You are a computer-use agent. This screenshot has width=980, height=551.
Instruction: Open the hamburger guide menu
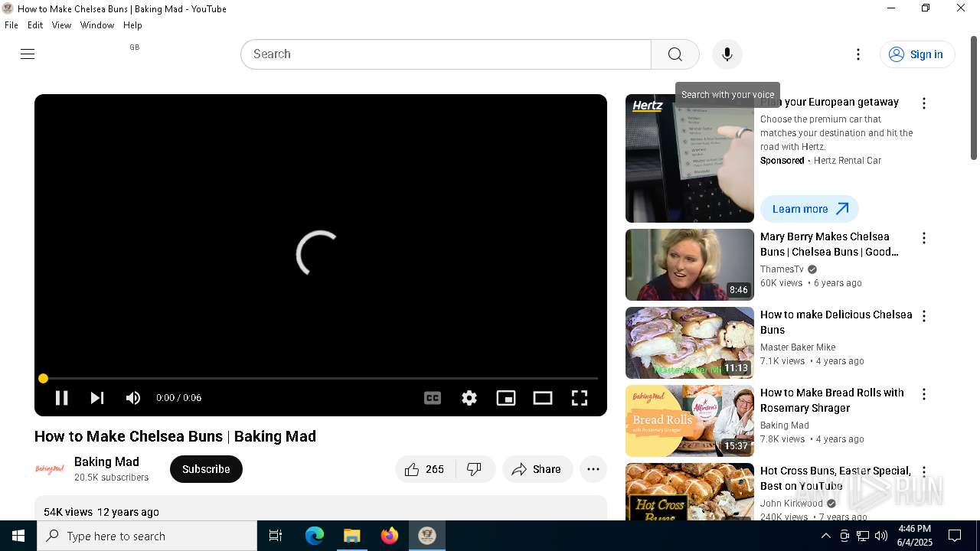click(x=28, y=54)
